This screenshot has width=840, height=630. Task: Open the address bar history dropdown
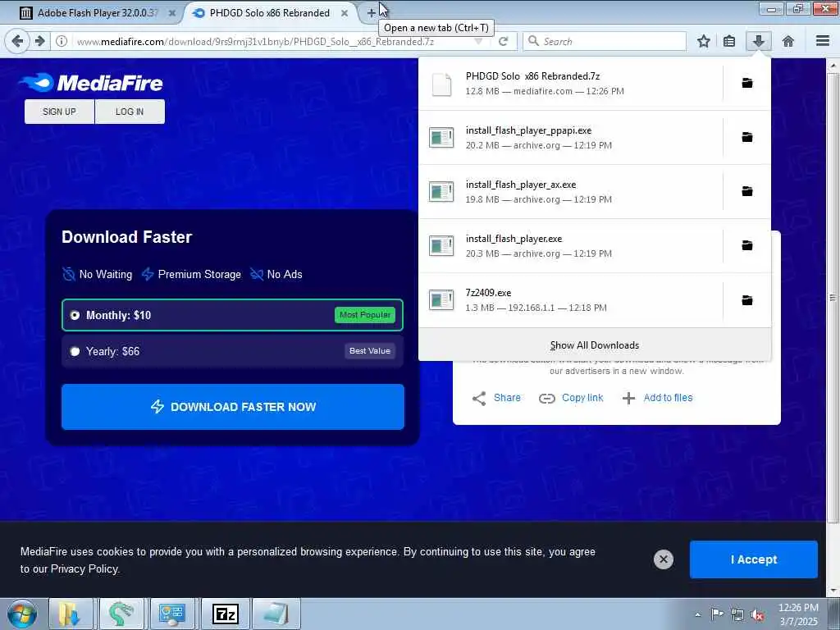[478, 41]
